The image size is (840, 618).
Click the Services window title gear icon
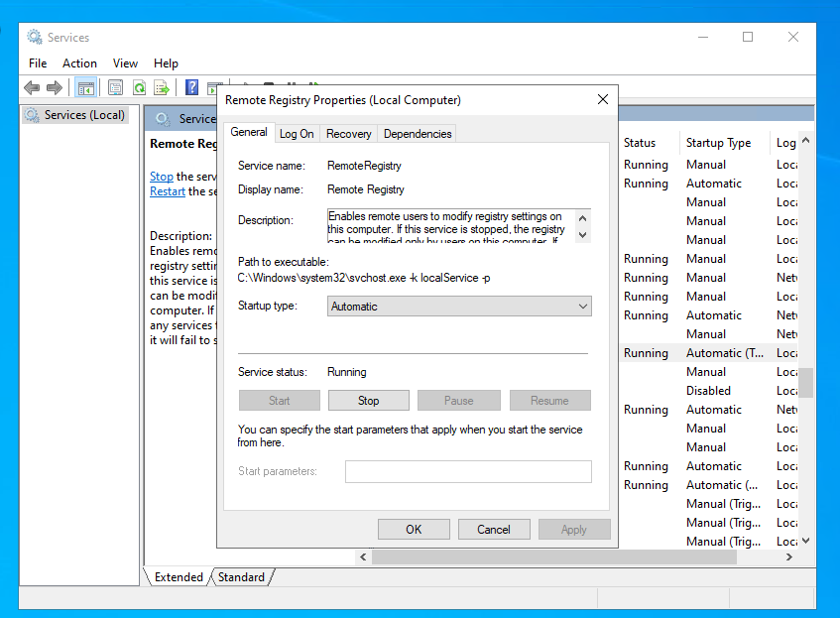35,37
